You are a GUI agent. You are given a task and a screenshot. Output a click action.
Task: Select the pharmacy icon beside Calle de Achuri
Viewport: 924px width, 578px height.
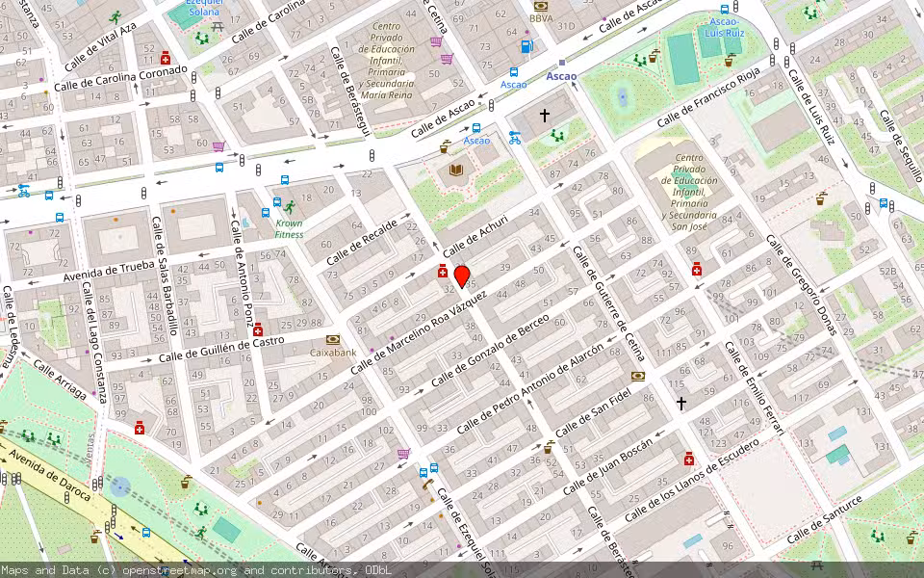click(443, 271)
